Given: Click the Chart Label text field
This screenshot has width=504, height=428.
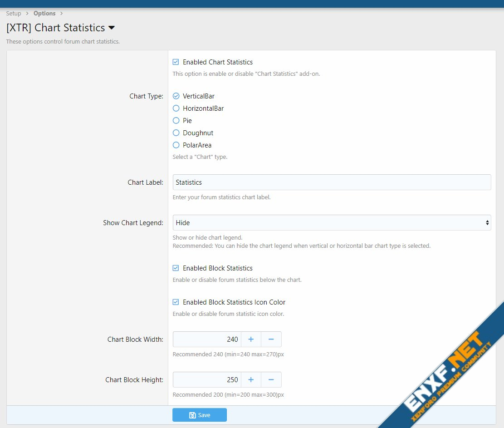Looking at the screenshot, I should click(332, 182).
